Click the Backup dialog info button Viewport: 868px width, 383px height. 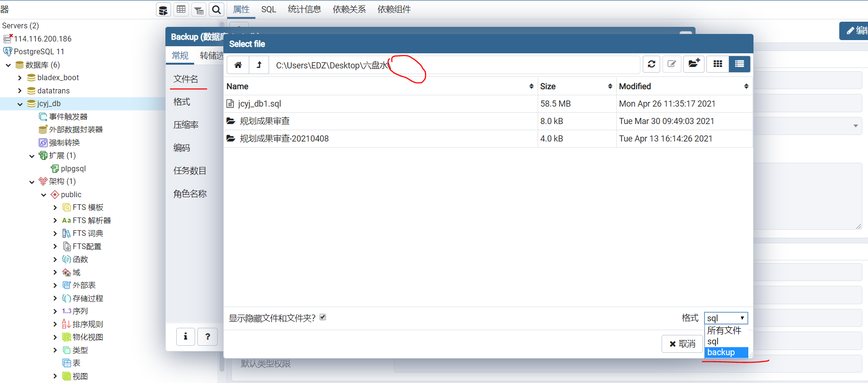pos(186,337)
